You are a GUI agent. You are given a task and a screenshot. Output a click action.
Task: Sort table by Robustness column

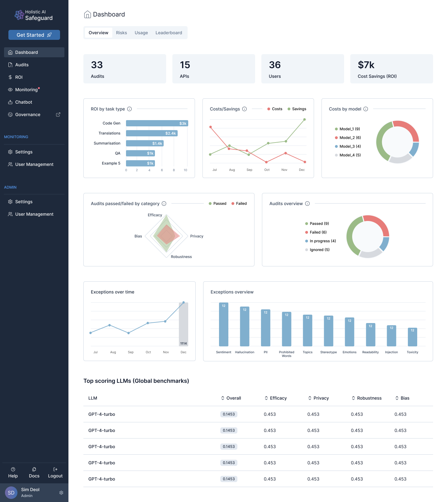coord(366,398)
